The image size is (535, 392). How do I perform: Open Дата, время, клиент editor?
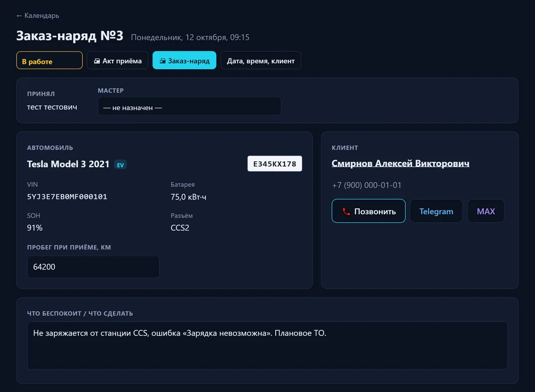click(261, 60)
